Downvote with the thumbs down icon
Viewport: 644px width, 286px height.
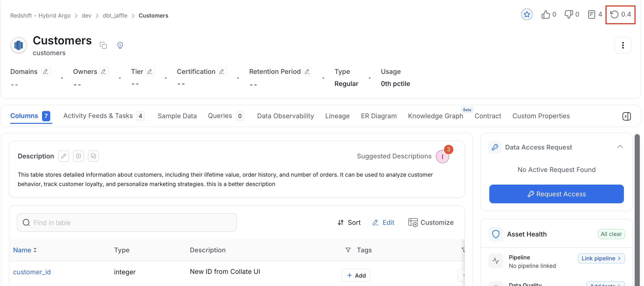[x=569, y=14]
